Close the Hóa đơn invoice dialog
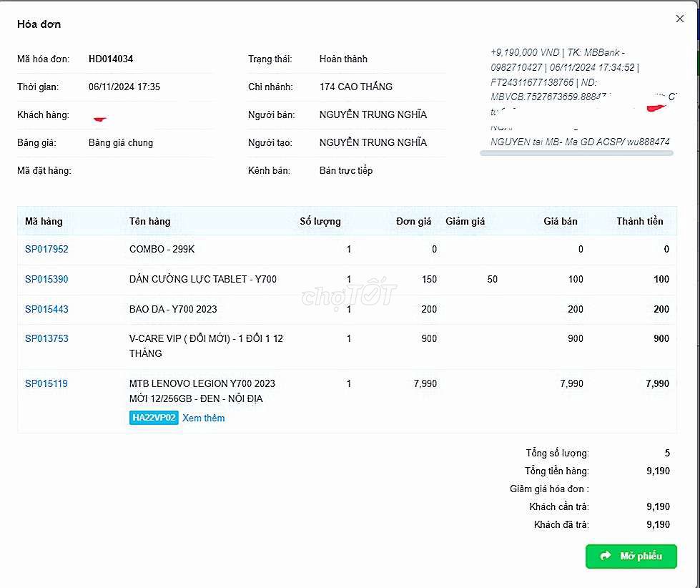Screen dimensions: 700x588 [679, 19]
